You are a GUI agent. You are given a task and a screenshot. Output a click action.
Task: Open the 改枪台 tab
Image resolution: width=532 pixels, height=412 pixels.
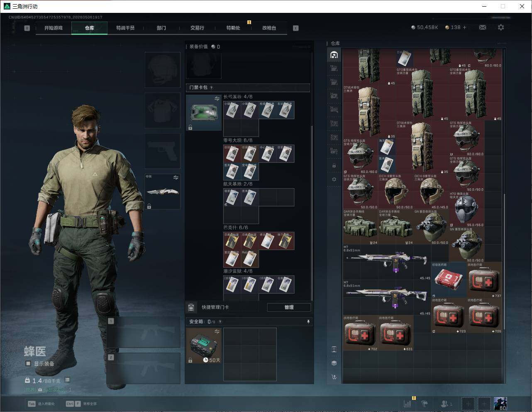pyautogui.click(x=269, y=28)
